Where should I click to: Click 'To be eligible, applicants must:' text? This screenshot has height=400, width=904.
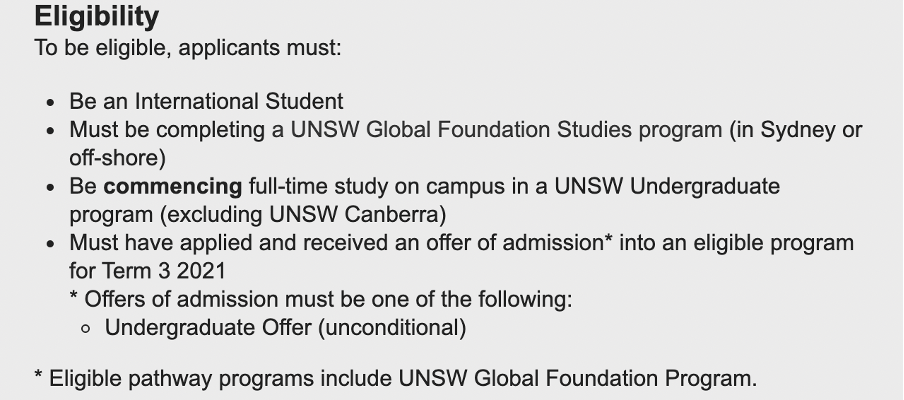pos(188,47)
